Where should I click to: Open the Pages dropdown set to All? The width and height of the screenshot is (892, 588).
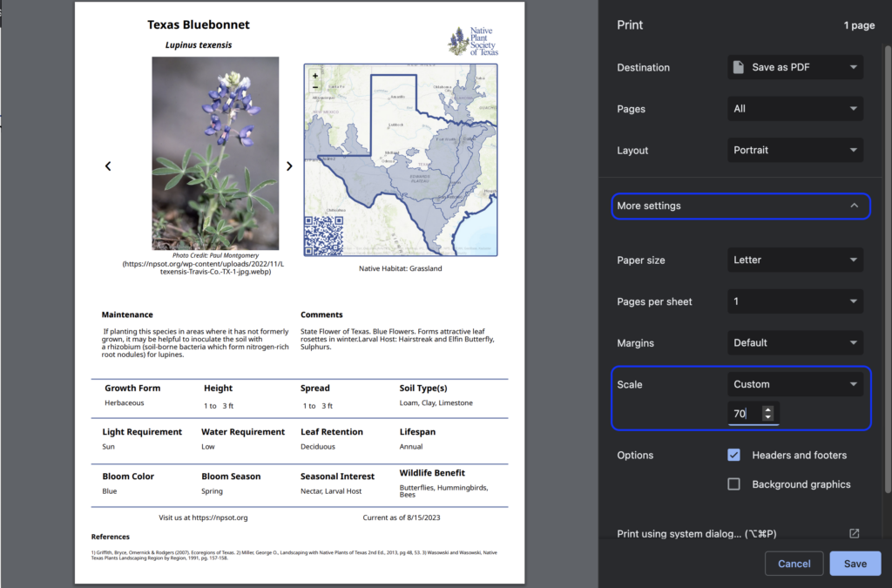coord(794,109)
